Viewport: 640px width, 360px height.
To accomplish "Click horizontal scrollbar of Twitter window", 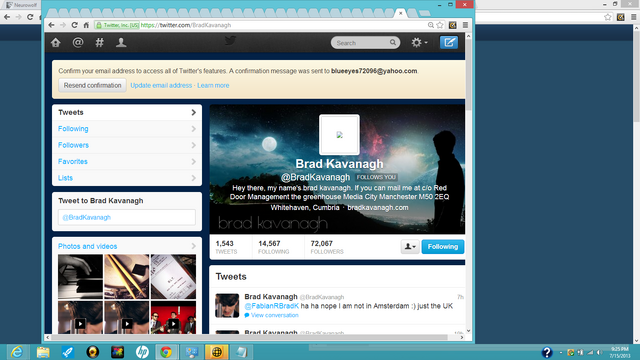I will pos(249,338).
